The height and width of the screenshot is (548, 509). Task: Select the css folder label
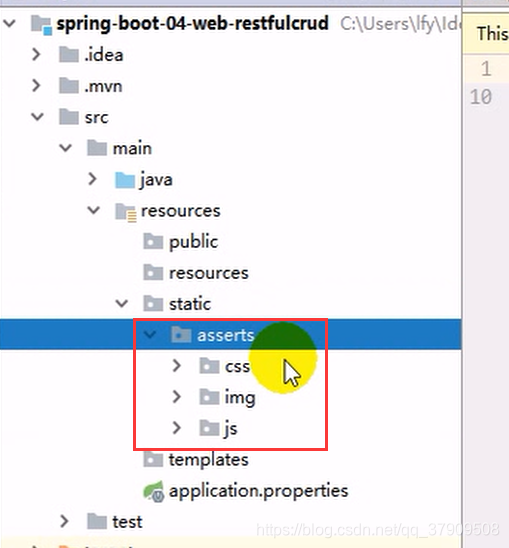237,367
